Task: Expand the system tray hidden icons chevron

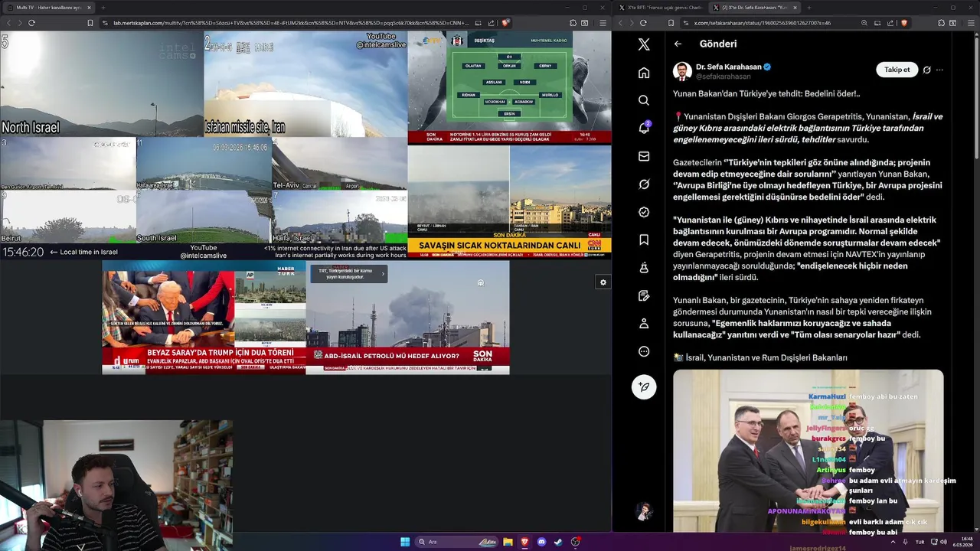Action: point(893,542)
